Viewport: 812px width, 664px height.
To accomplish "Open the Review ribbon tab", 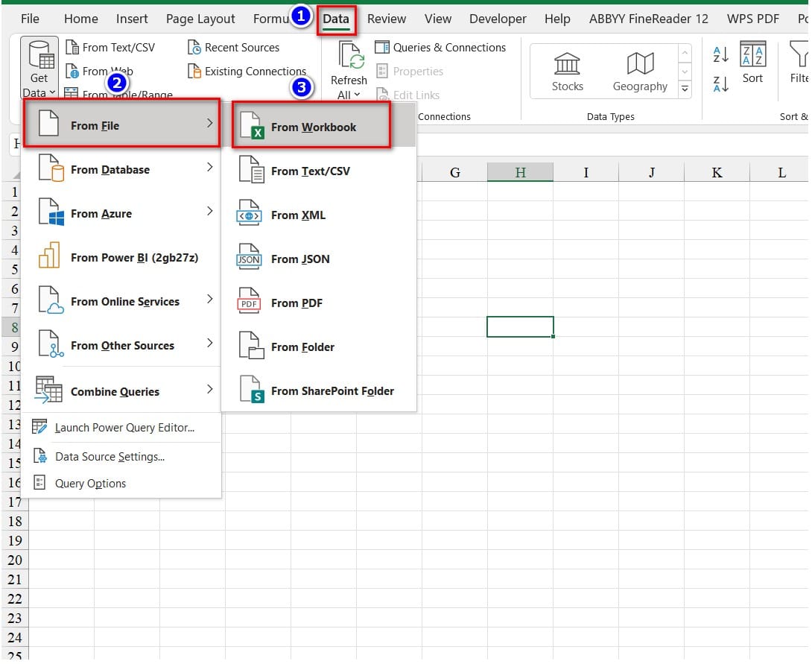I will tap(387, 19).
